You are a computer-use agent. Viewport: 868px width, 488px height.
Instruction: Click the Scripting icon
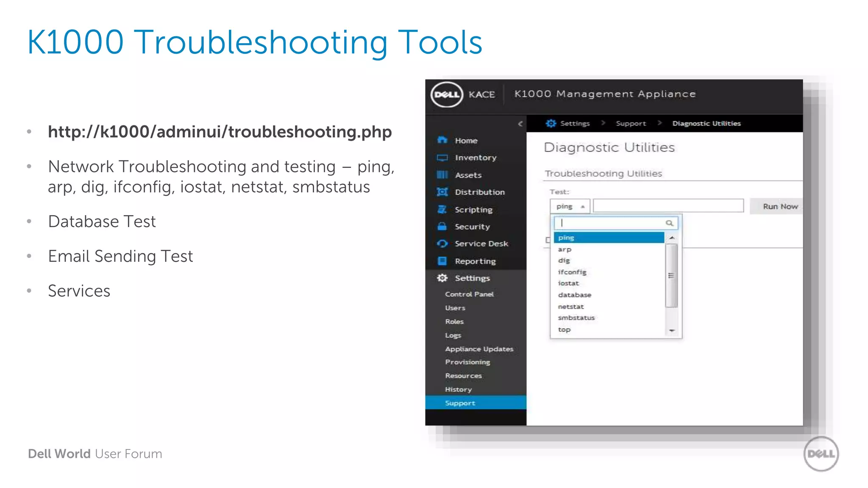tap(442, 209)
